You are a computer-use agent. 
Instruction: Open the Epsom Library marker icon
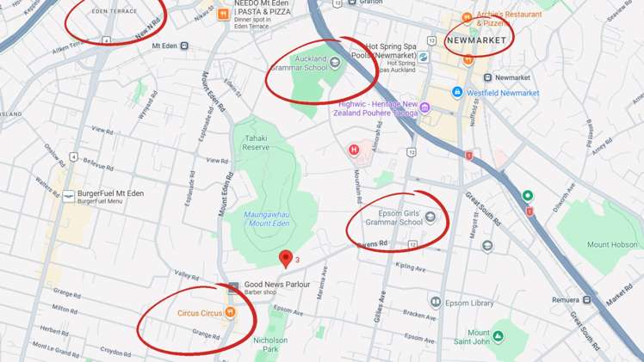tap(436, 302)
